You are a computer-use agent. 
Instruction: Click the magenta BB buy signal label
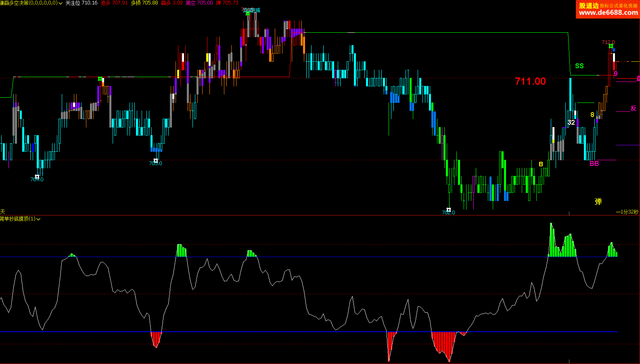point(594,163)
